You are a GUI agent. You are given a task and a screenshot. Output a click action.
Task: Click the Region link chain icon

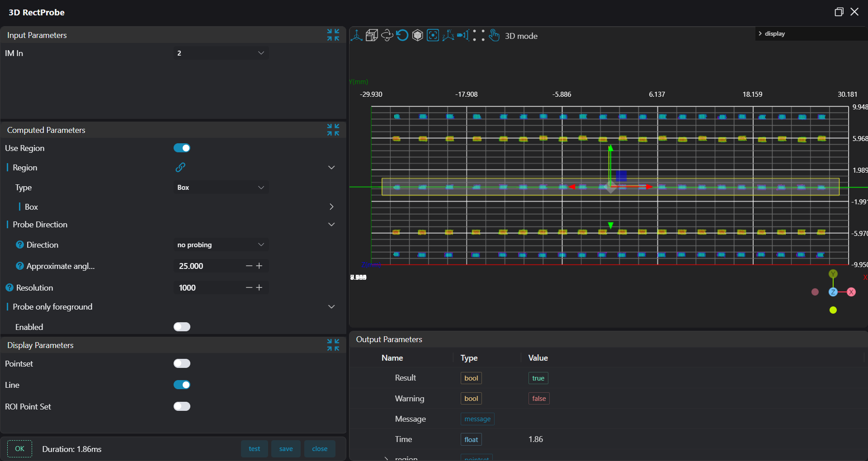point(180,167)
